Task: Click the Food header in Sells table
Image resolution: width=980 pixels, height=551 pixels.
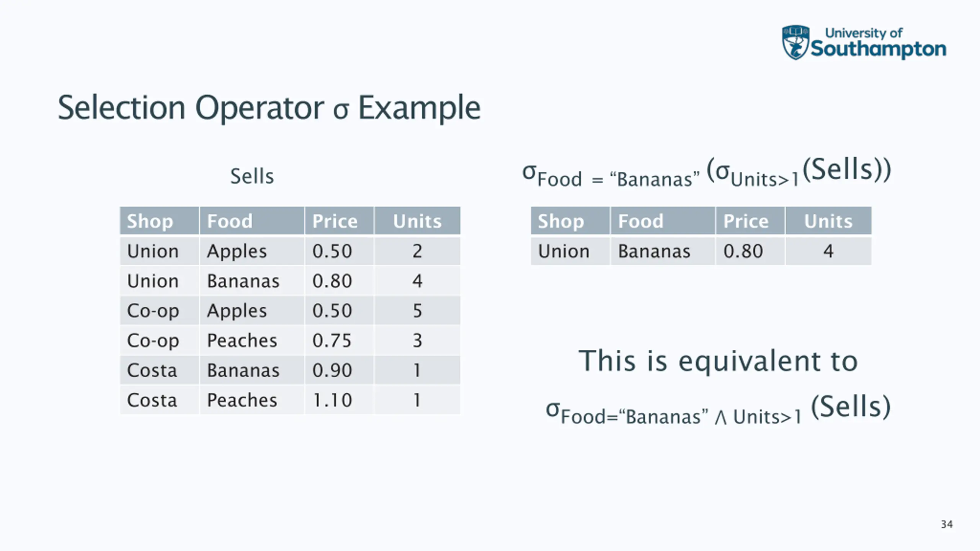Action: pos(252,220)
